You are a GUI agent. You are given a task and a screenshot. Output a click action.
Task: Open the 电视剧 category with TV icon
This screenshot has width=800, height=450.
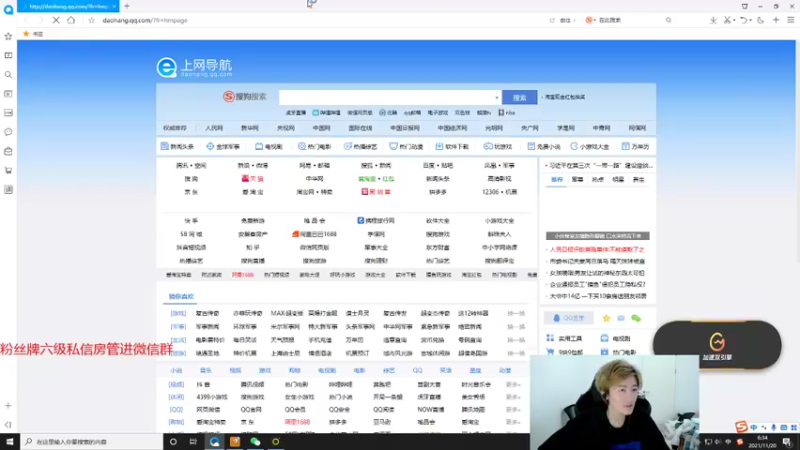click(268, 146)
